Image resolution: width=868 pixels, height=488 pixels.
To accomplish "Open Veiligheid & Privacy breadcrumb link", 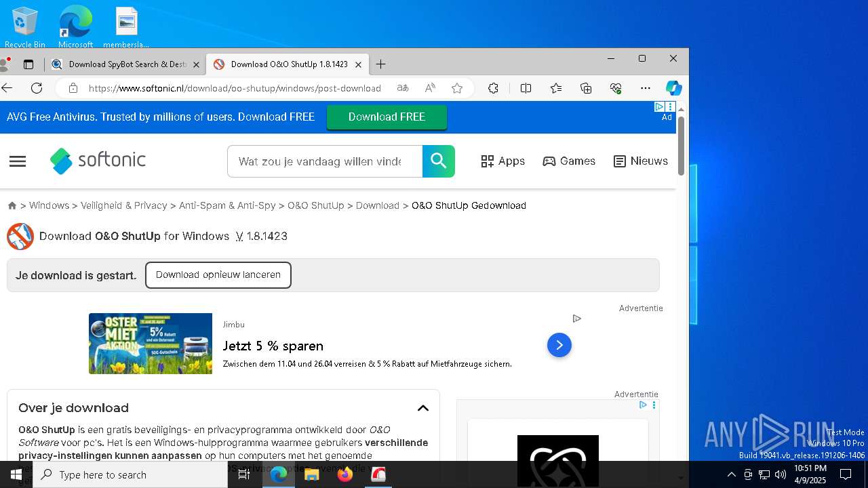I will pyautogui.click(x=123, y=205).
